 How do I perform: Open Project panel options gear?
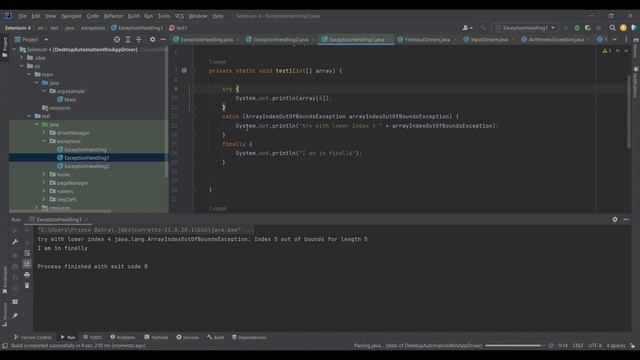tap(152, 40)
